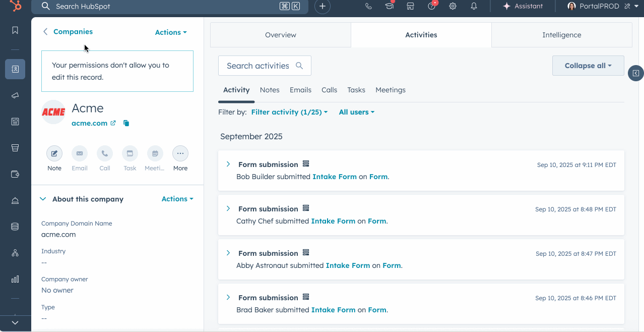Collapse the About this company section
Image resolution: width=644 pixels, height=332 pixels.
pos(43,199)
